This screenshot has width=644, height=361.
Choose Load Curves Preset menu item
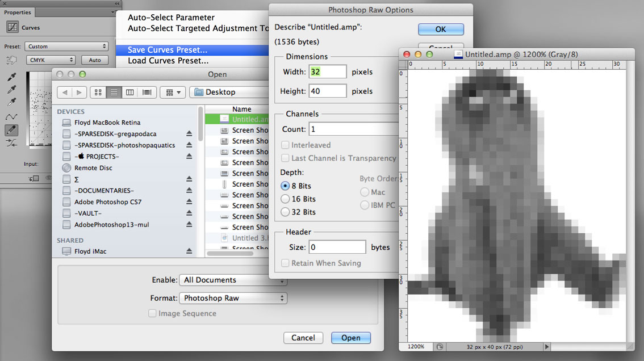click(168, 61)
